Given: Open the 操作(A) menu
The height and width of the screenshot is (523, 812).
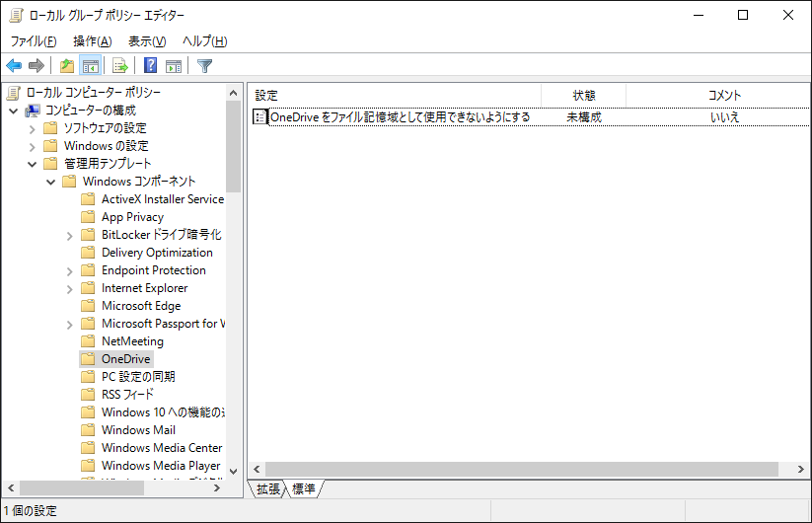Looking at the screenshot, I should (x=92, y=40).
